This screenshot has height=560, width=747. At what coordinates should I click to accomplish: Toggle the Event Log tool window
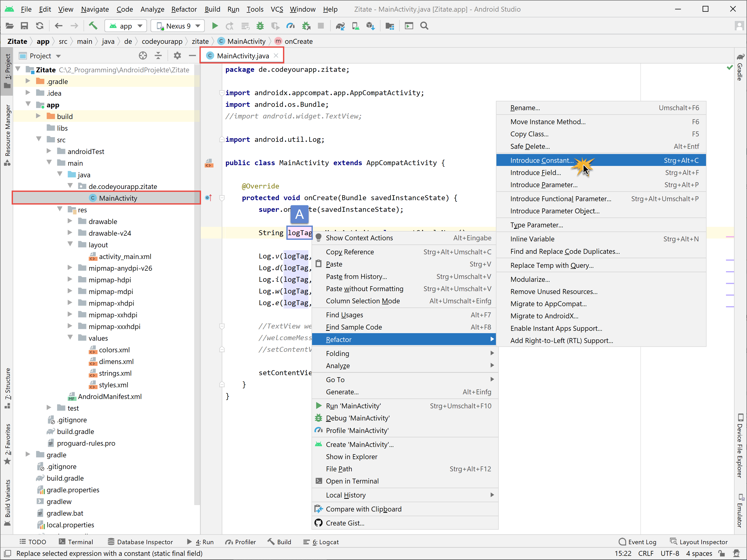click(638, 542)
